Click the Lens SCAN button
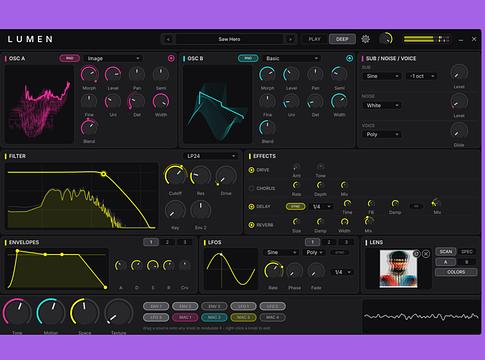This screenshot has width=485, height=360. (446, 252)
